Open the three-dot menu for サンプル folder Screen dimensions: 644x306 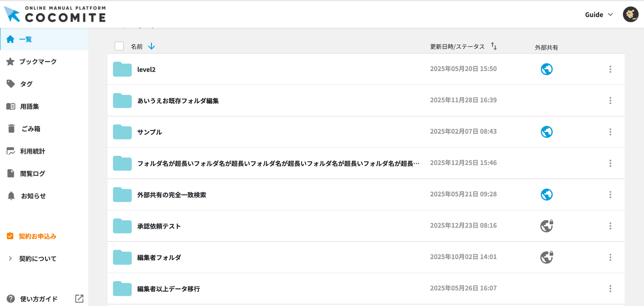point(610,132)
